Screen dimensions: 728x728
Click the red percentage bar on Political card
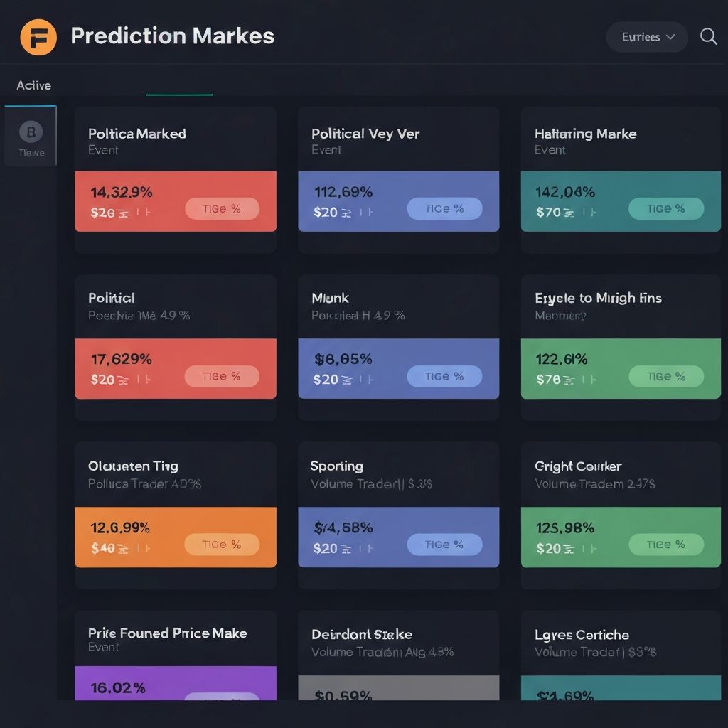click(x=175, y=368)
